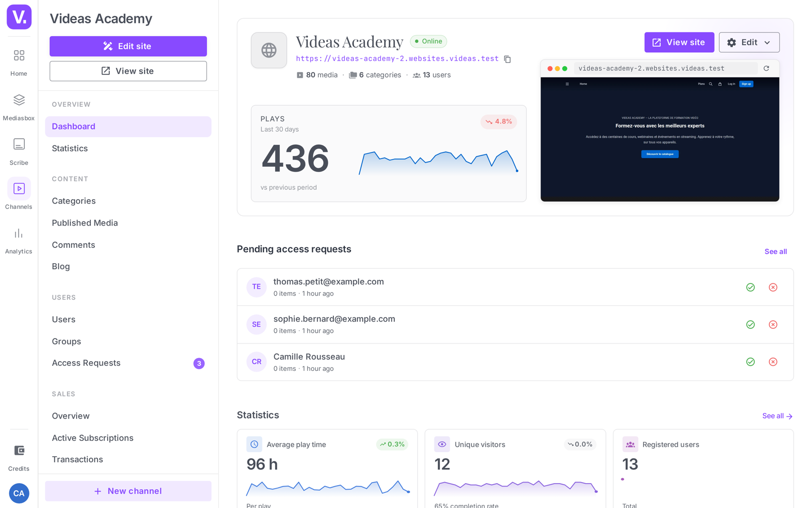
Task: Follow the Statistics See all arrow link
Action: [777, 416]
